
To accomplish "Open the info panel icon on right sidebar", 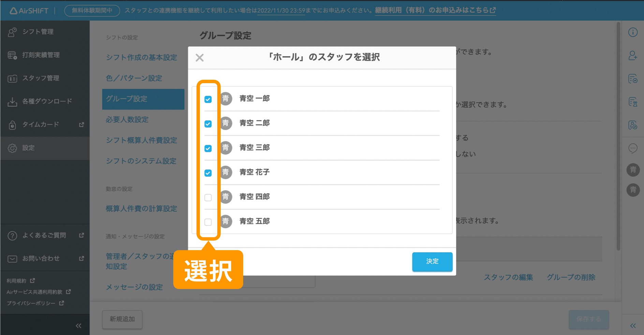I will (x=633, y=32).
